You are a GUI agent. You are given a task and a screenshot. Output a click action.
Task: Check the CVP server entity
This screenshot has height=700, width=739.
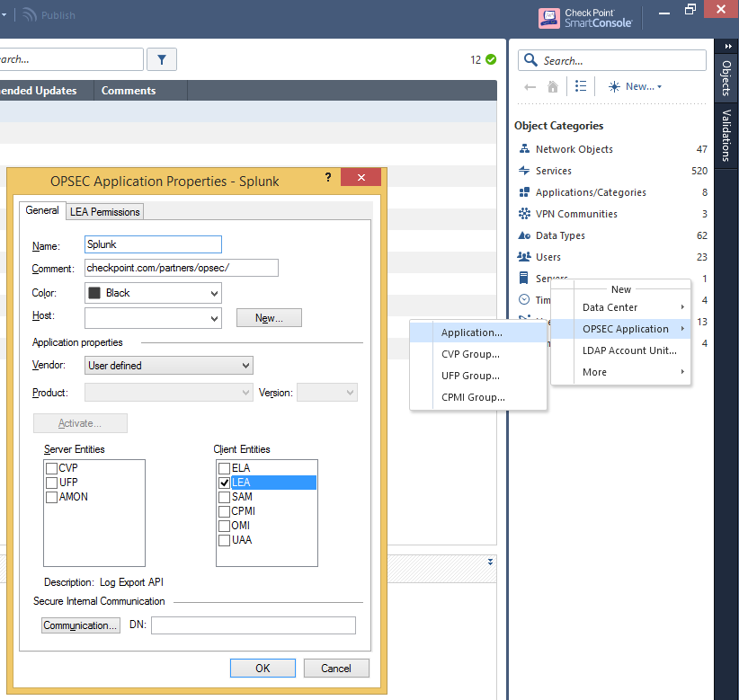tap(52, 468)
